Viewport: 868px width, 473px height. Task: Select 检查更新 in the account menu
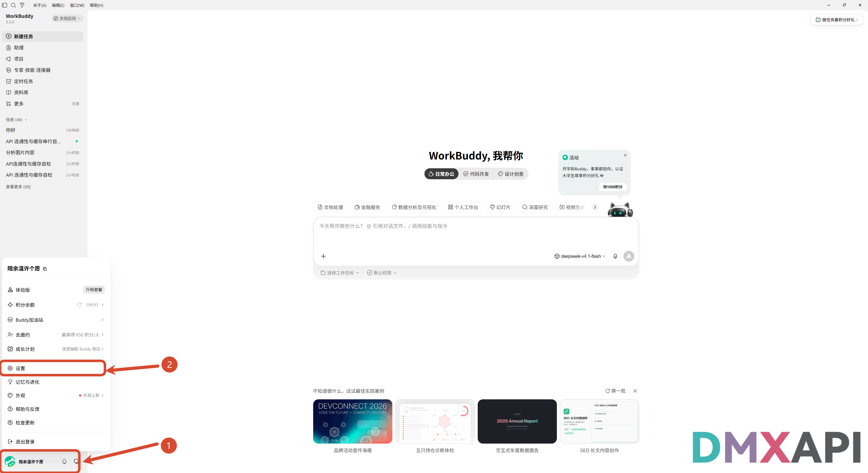[x=56, y=423]
